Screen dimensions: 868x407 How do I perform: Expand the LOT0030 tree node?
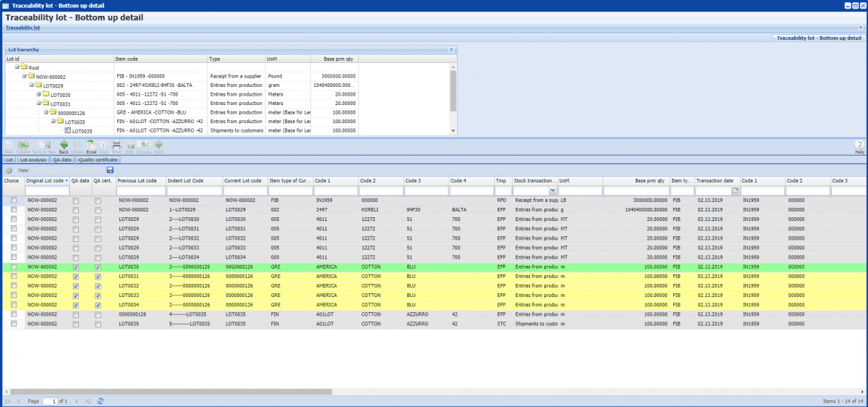pyautogui.click(x=38, y=94)
